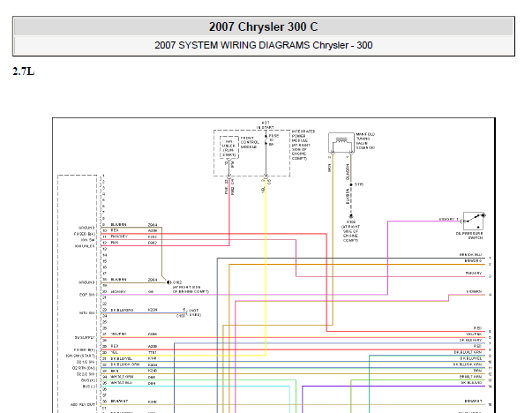Click the 'BUS (+)' pin label
532x413 pixels.
[x=88, y=380]
